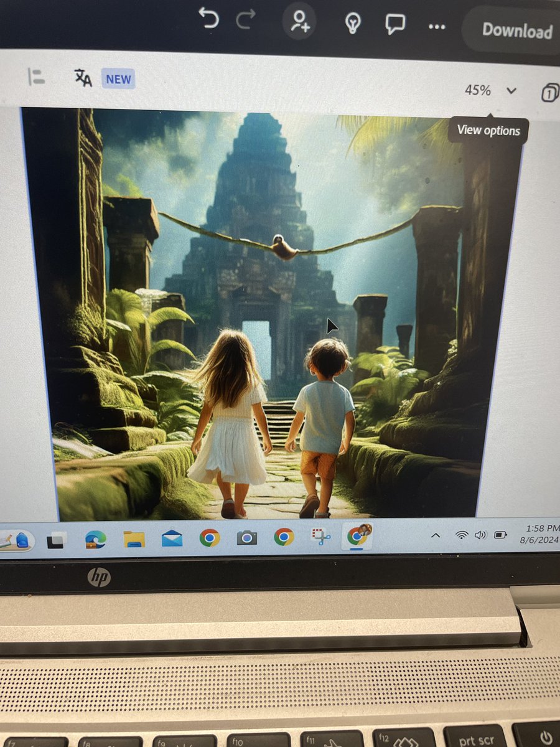Open Task View on the taskbar
560x747 pixels.
(57, 540)
